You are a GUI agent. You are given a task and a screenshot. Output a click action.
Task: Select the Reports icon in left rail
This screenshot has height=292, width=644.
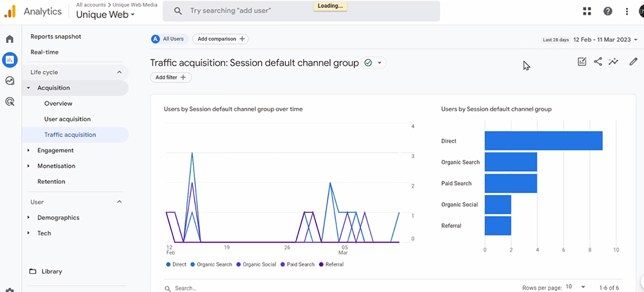pos(10,60)
